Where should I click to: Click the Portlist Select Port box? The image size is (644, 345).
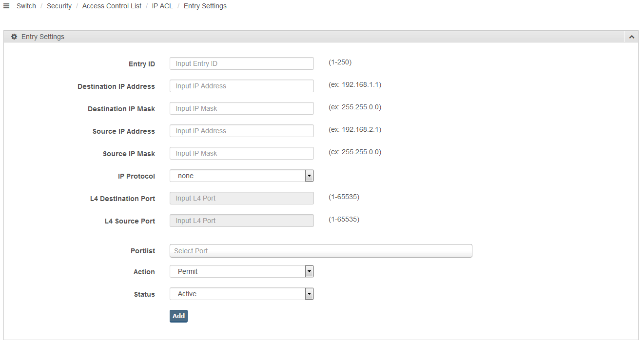pos(321,251)
